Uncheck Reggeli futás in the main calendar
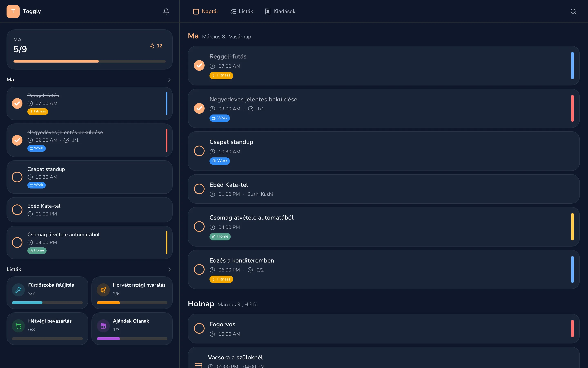 coord(199,65)
